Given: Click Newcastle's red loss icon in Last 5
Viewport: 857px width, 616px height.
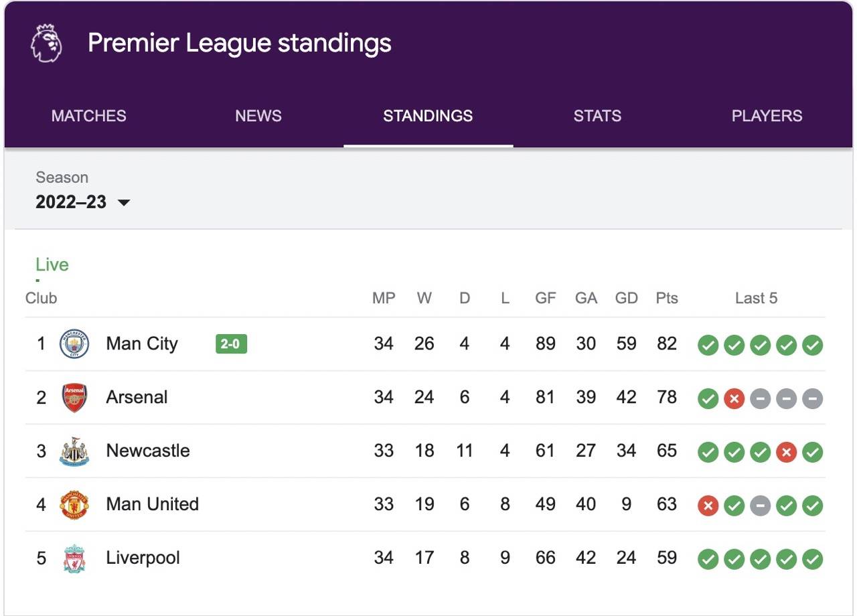Looking at the screenshot, I should [x=786, y=453].
